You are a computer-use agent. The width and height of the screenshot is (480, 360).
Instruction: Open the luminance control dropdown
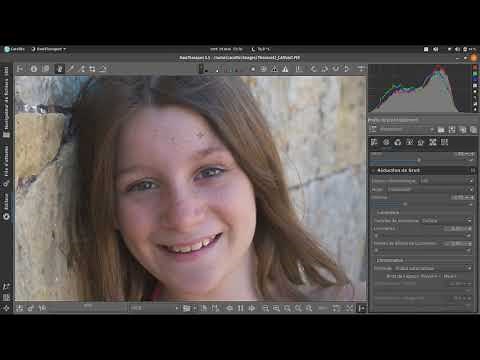click(x=447, y=221)
